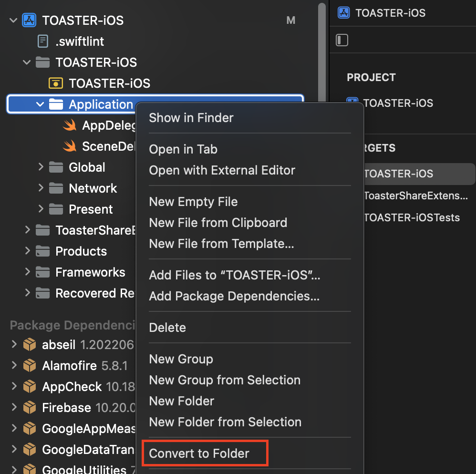This screenshot has width=476, height=474.
Task: Click the Recovered References folder icon
Action: (42, 293)
